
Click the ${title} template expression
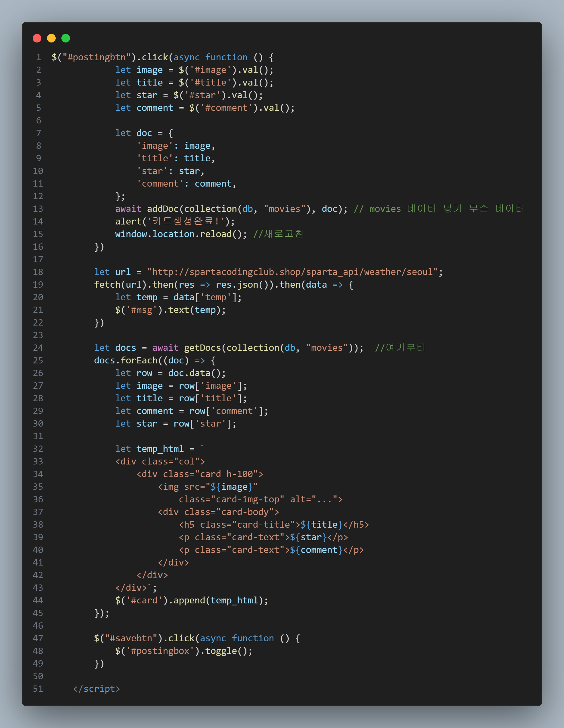pyautogui.click(x=322, y=525)
